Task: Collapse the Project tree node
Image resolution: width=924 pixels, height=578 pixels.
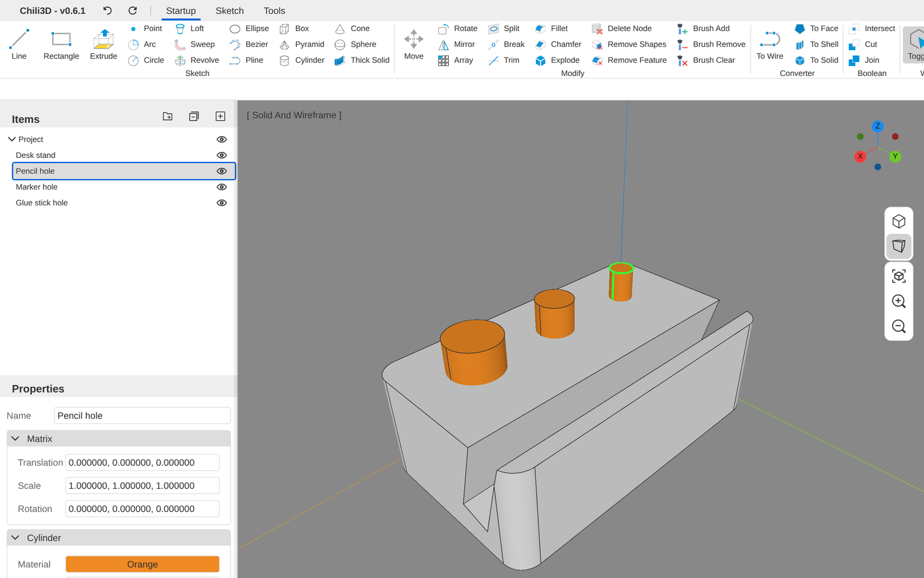Action: [x=12, y=139]
